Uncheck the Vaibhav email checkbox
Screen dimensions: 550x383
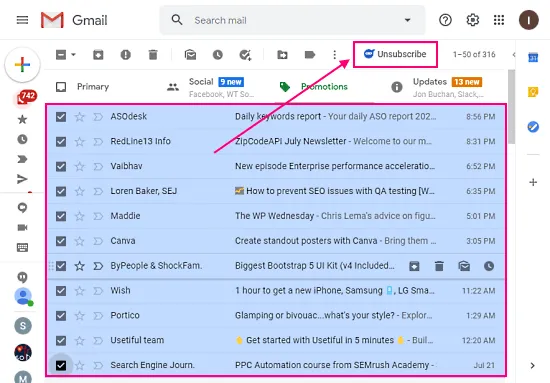(61, 166)
